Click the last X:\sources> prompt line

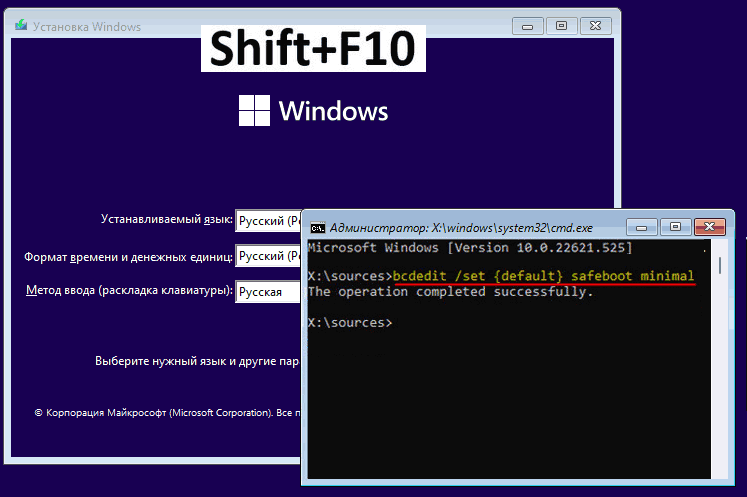350,323
